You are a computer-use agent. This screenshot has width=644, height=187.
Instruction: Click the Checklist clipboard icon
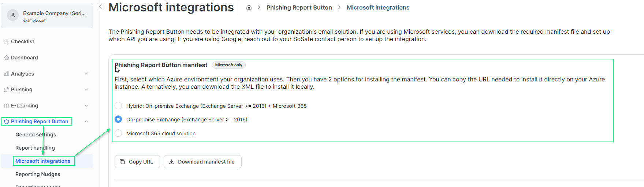[x=6, y=42]
